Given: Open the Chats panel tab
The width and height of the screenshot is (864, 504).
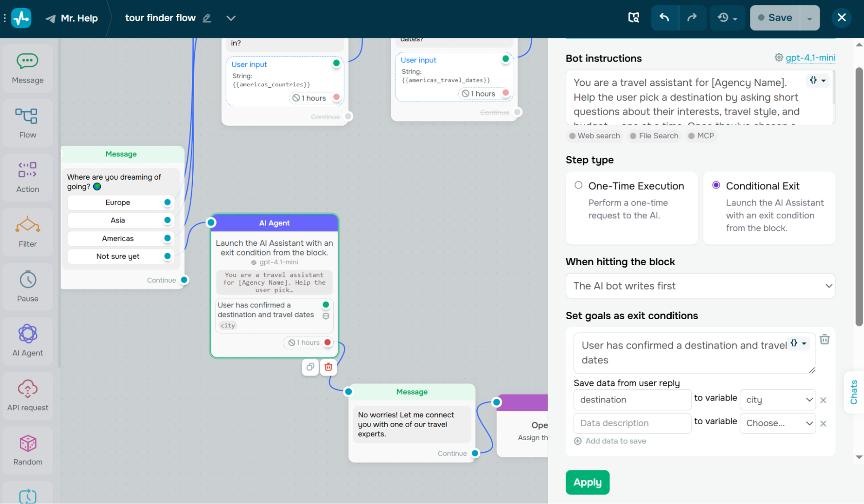Looking at the screenshot, I should (x=854, y=393).
